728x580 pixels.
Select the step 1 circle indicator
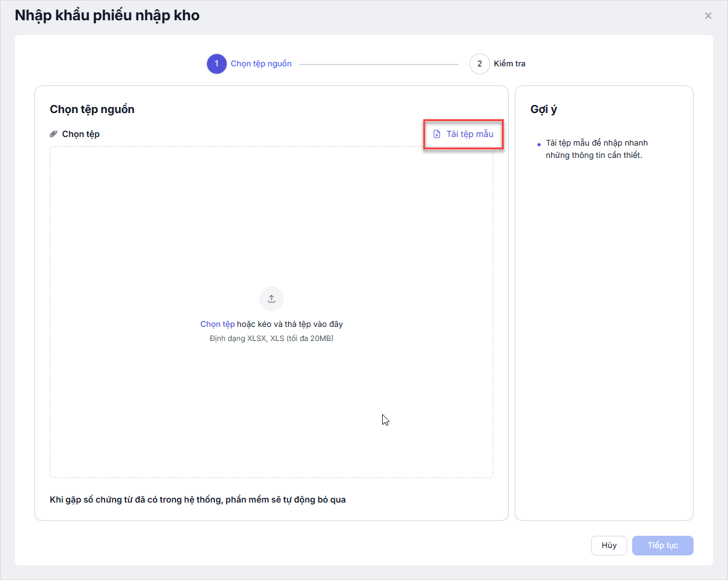tap(216, 64)
